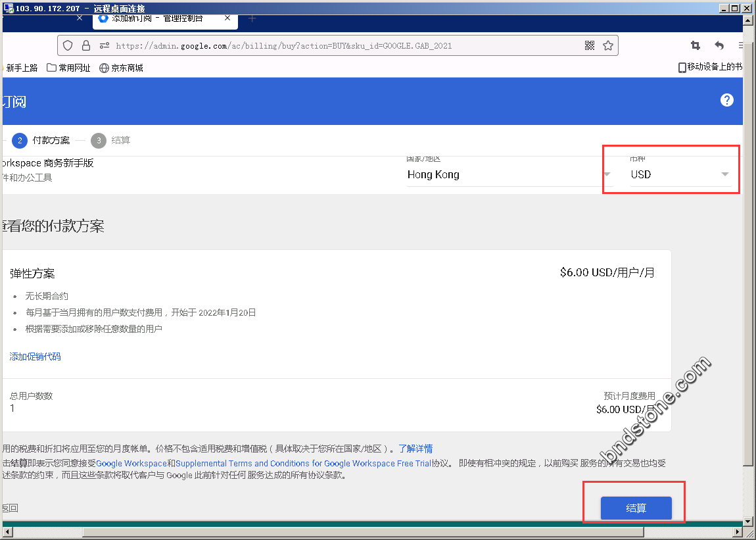
Task: Open the 了解详情 link
Action: (x=415, y=449)
